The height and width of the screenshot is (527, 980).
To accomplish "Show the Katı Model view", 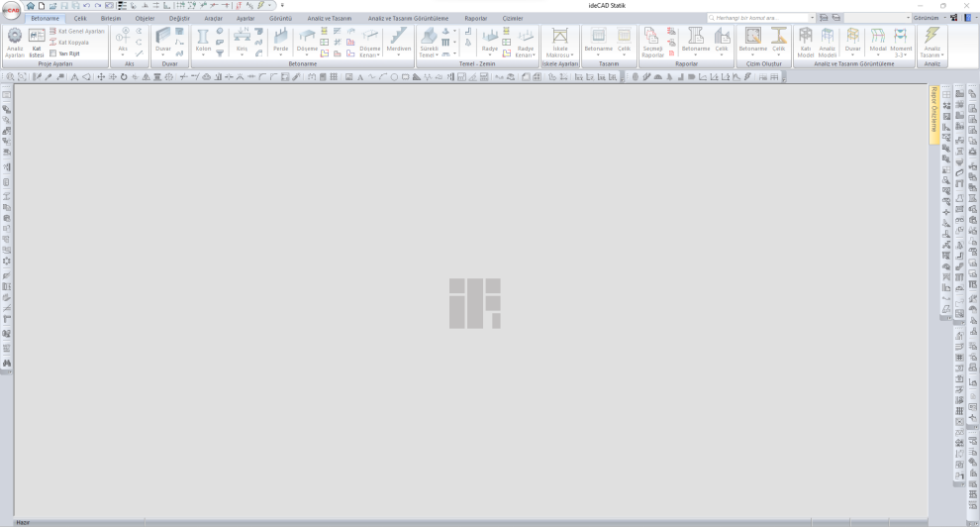I will [x=806, y=43].
